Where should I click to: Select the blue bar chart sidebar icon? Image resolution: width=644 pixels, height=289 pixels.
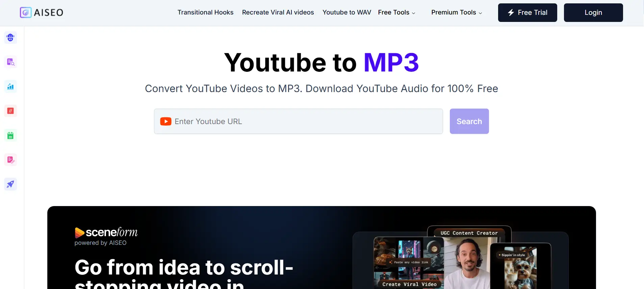click(10, 86)
